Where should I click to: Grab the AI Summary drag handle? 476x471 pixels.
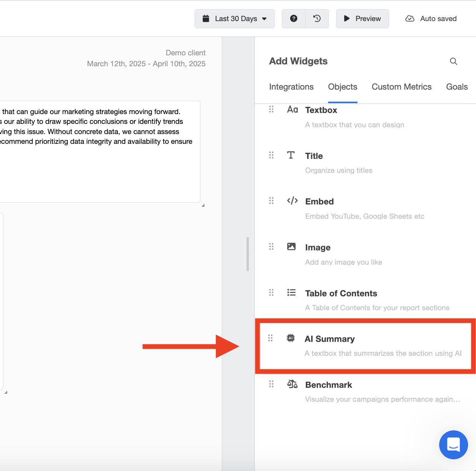tap(271, 338)
